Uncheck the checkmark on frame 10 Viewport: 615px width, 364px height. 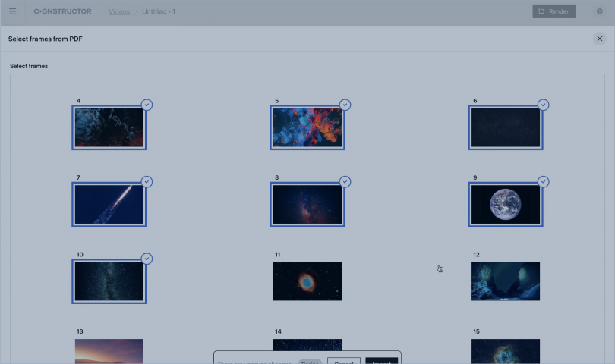pyautogui.click(x=147, y=259)
